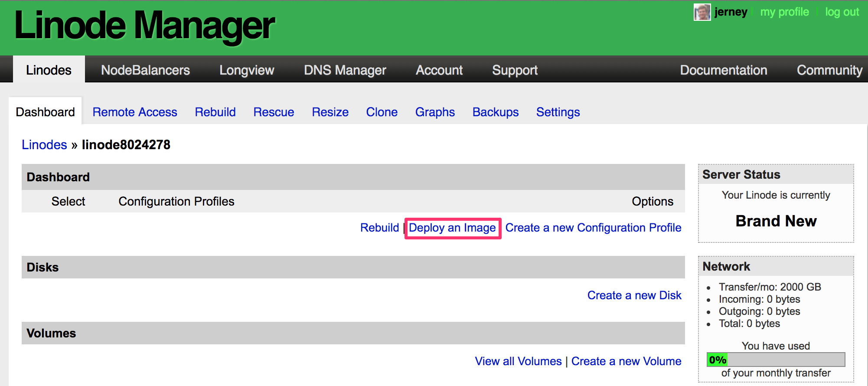Click the Configuration Profiles column header

click(176, 201)
